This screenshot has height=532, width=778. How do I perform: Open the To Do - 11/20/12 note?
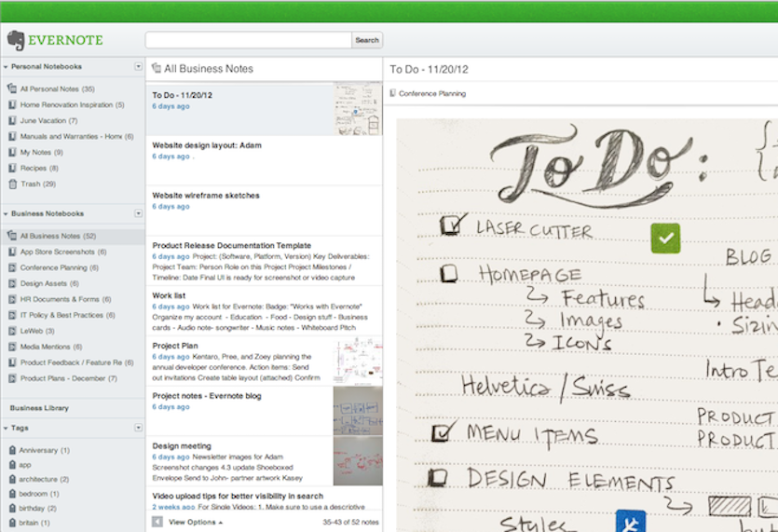point(265,110)
